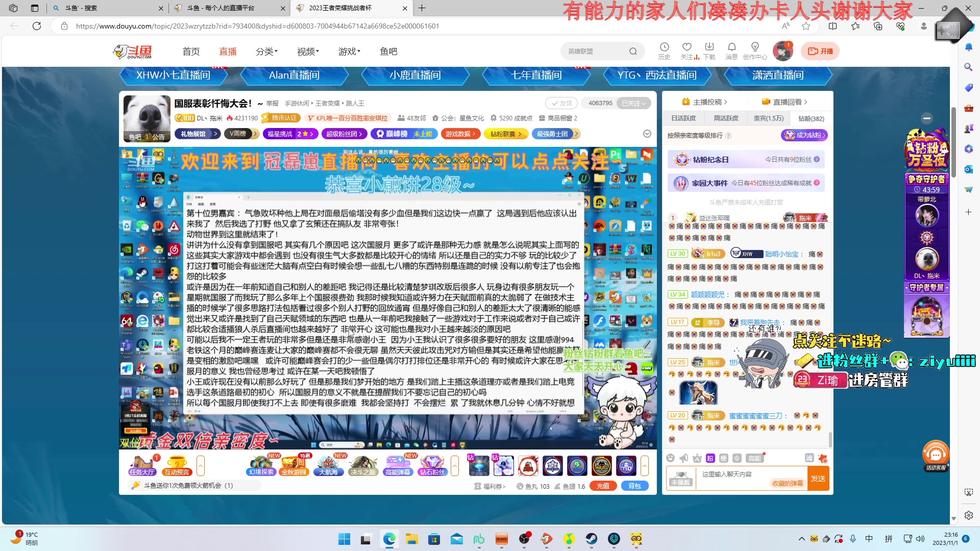The width and height of the screenshot is (980, 551).
Task: Toggle the 已关注 follow status button
Action: point(633,103)
